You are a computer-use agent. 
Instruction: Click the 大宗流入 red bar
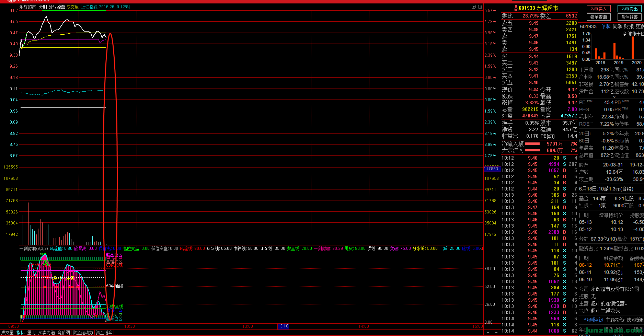[x=533, y=150]
